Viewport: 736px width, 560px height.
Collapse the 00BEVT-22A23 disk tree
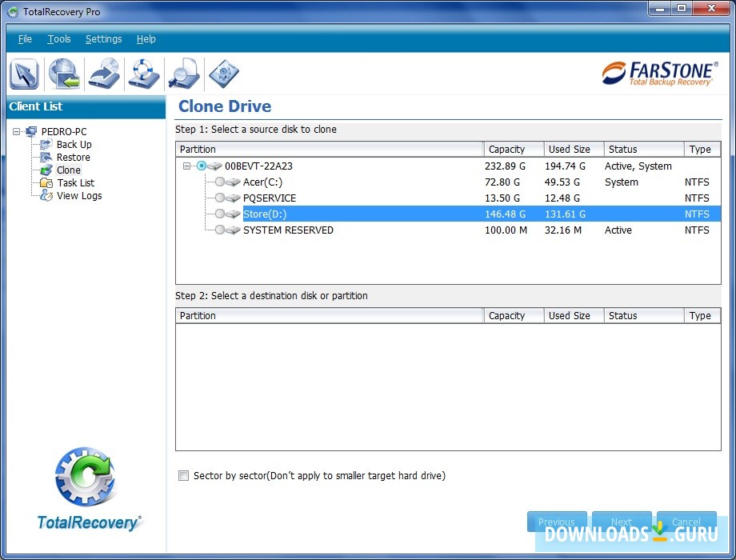pos(186,166)
